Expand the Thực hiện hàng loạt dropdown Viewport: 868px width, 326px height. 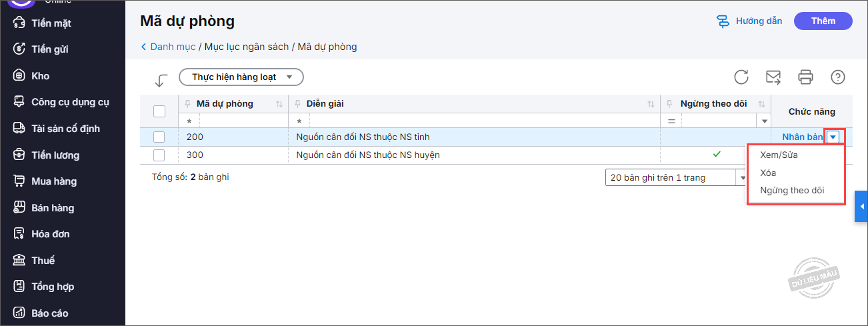pyautogui.click(x=241, y=77)
